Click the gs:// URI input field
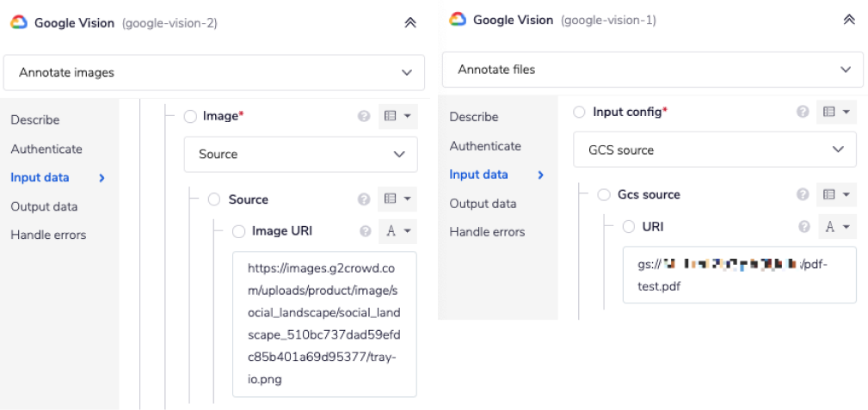Image resolution: width=868 pixels, height=410 pixels. coord(739,275)
